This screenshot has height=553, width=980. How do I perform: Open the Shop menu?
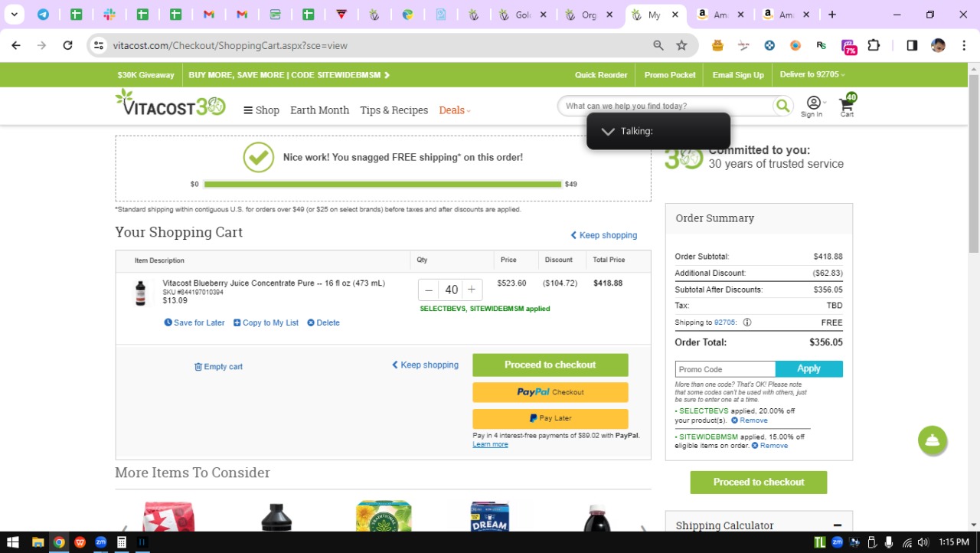click(261, 110)
